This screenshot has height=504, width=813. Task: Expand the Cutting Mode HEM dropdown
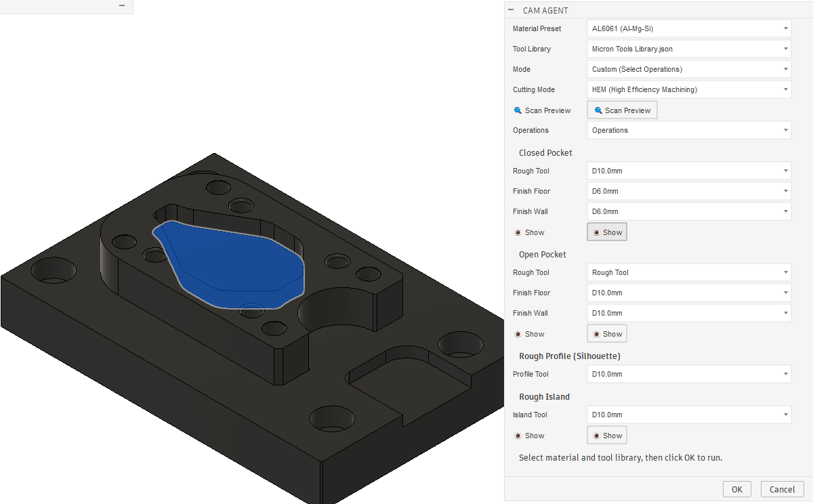tap(688, 89)
